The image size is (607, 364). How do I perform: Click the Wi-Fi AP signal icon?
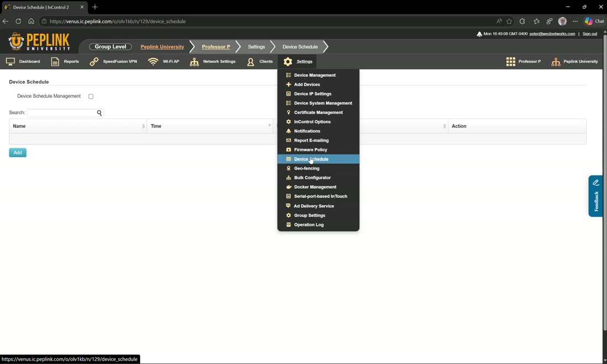(153, 62)
